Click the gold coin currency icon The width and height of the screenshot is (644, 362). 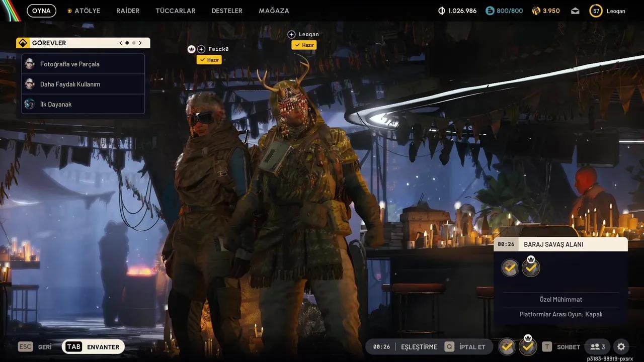click(x=442, y=10)
